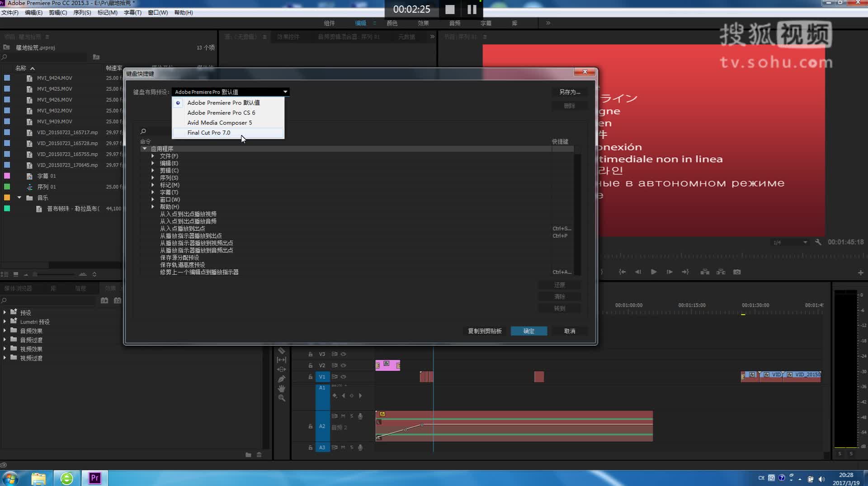Choose Final Cut Pro 7.0 preset
The height and width of the screenshot is (486, 868).
point(228,133)
